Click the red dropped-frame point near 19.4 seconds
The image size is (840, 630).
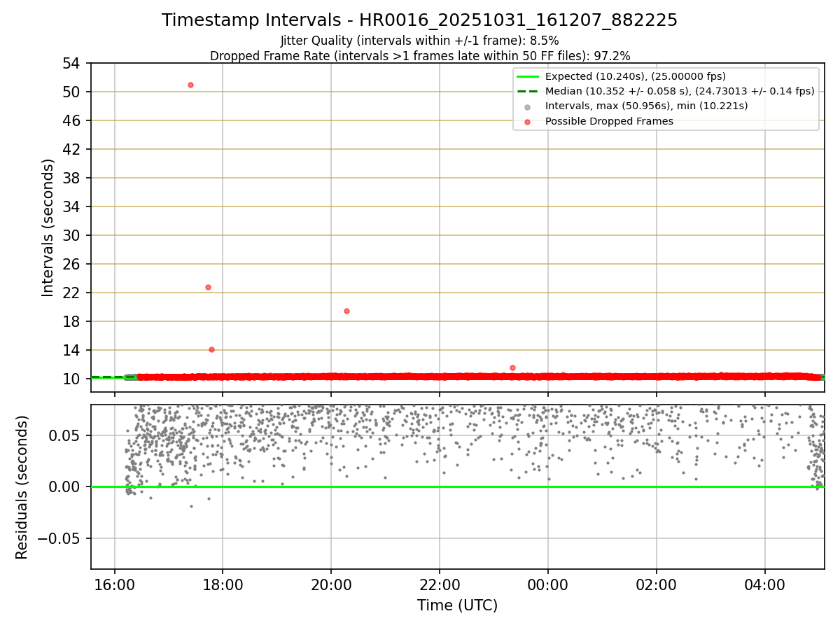pos(346,311)
